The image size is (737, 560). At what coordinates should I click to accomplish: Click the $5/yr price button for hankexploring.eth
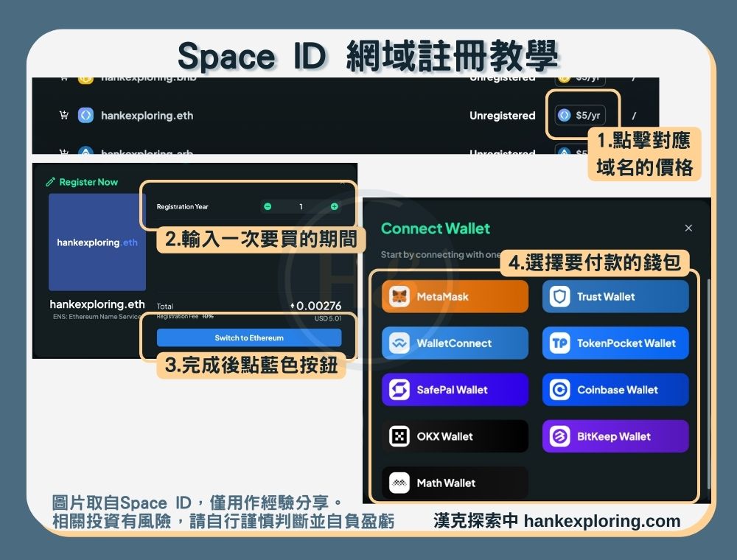[580, 115]
